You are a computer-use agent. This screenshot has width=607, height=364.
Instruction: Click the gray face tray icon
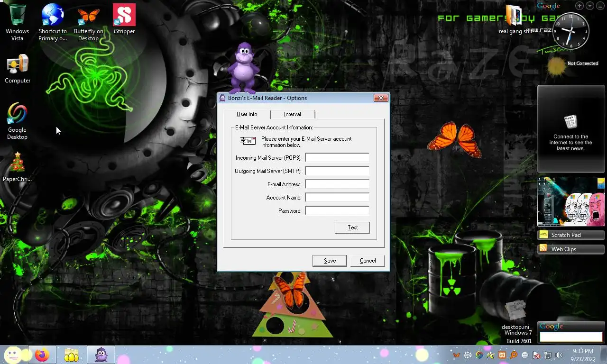tap(525, 355)
